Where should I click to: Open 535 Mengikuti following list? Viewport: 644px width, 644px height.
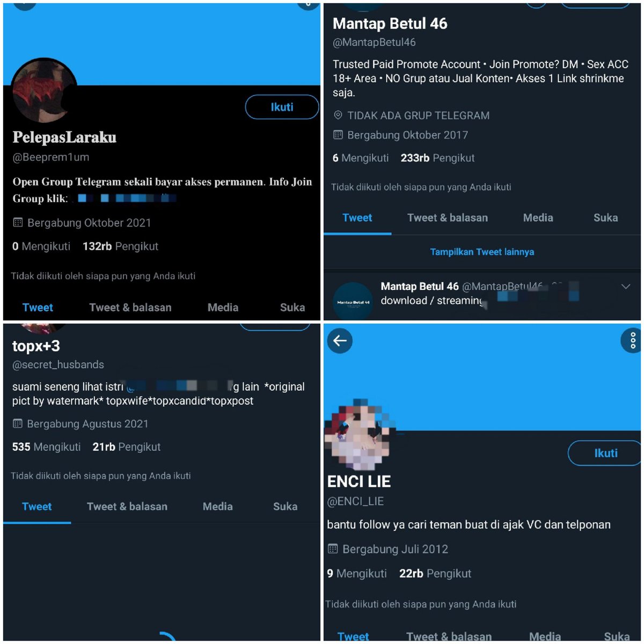pos(46,447)
